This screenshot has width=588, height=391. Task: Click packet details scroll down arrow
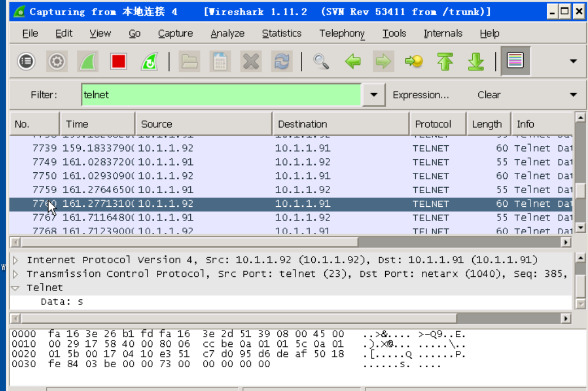point(580,304)
